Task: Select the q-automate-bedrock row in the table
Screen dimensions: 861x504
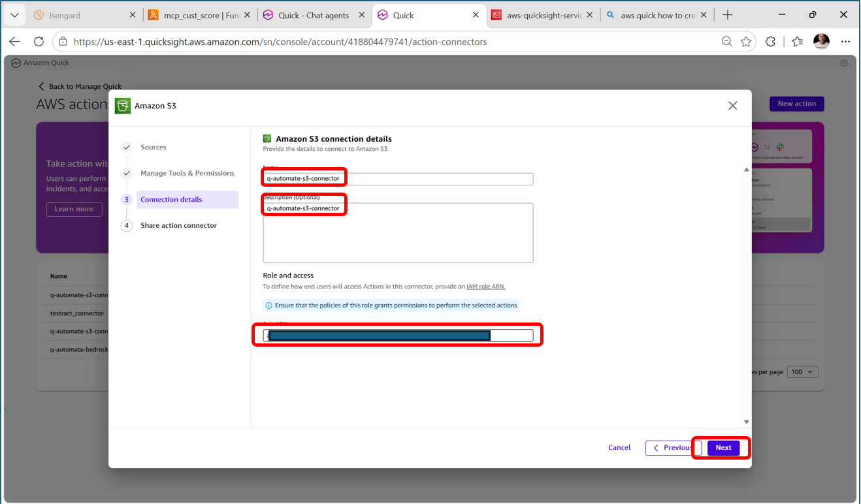Action: [x=79, y=350]
